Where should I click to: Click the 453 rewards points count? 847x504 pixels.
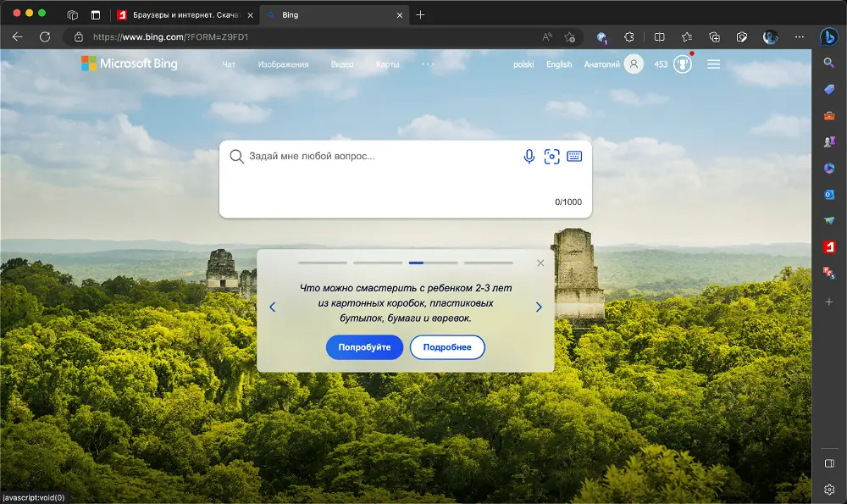click(661, 64)
